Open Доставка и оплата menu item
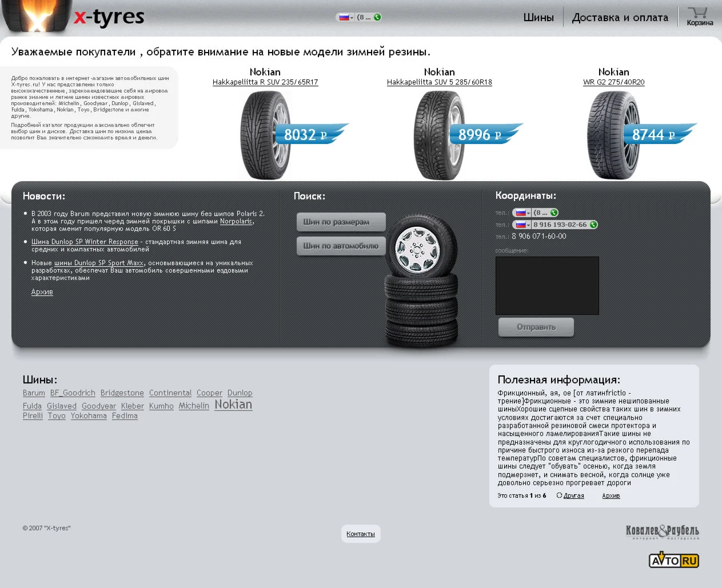This screenshot has width=722, height=588. (x=620, y=18)
